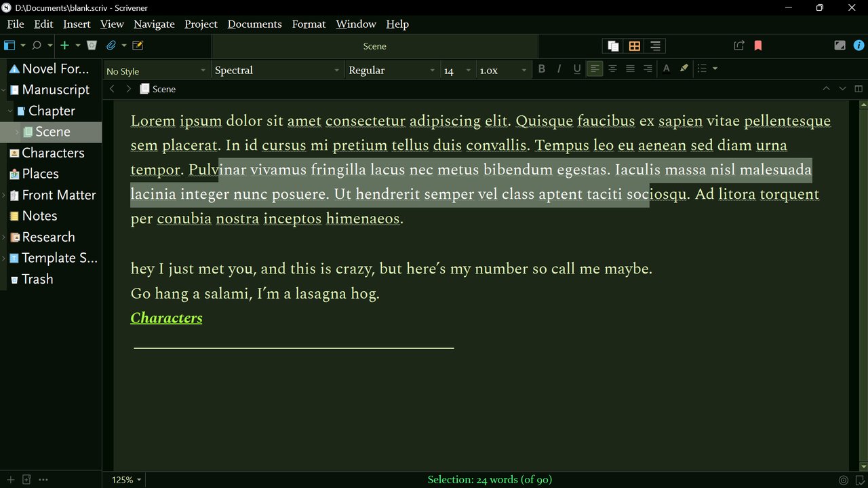
Task: Select Chapter folder in binder
Action: click(x=51, y=111)
